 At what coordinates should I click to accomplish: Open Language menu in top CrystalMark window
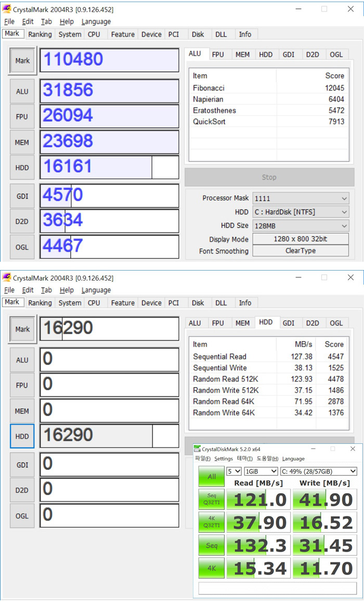[96, 22]
